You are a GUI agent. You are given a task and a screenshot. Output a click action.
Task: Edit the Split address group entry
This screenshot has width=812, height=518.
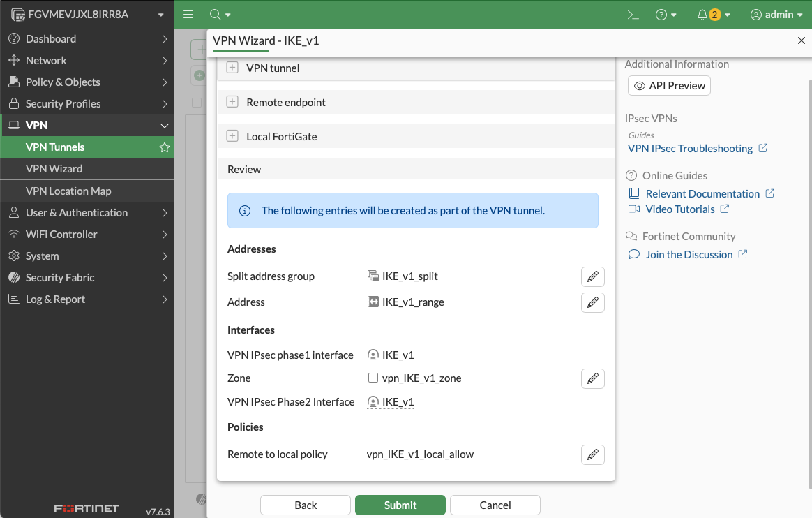593,276
